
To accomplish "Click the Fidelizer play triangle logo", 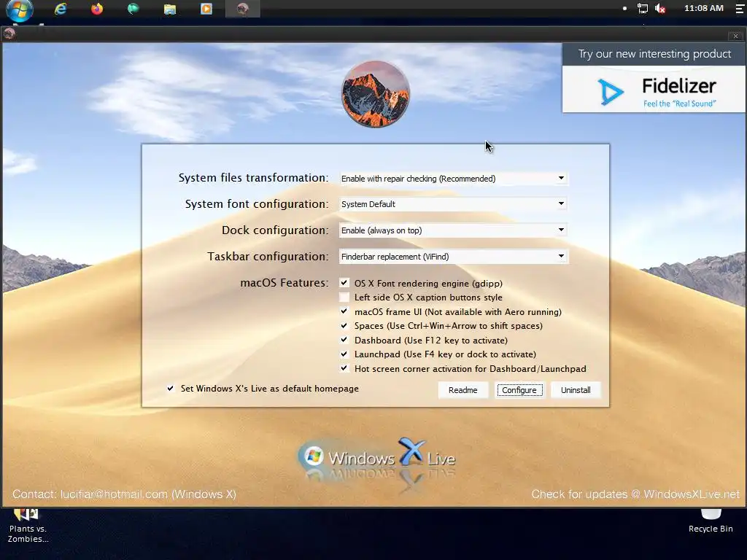I will (x=611, y=91).
